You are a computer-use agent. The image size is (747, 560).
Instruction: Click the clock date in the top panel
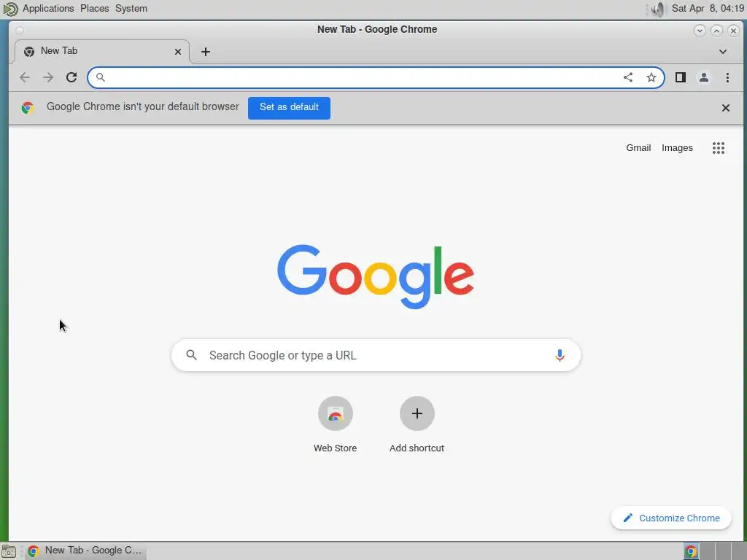coord(708,9)
